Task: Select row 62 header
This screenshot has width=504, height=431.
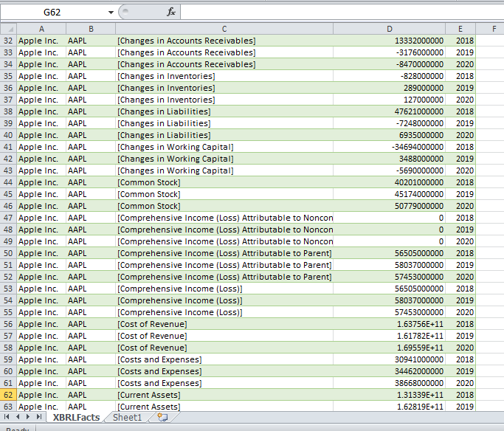Action: 8,395
